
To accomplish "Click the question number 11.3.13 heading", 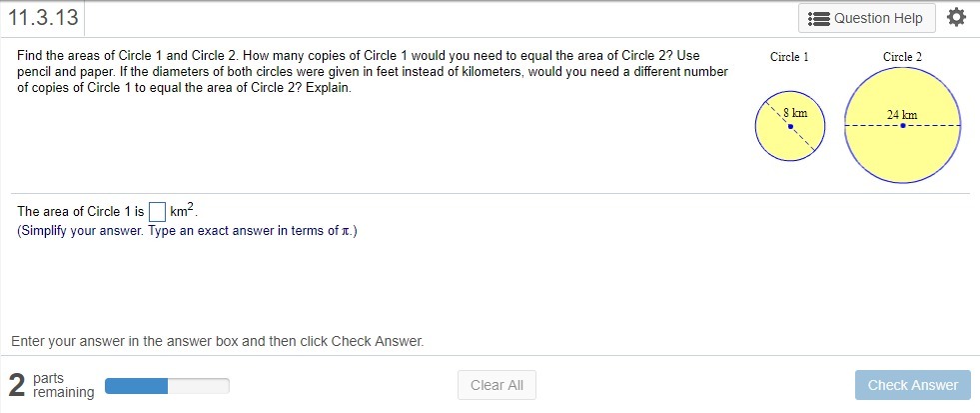I will 42,18.
